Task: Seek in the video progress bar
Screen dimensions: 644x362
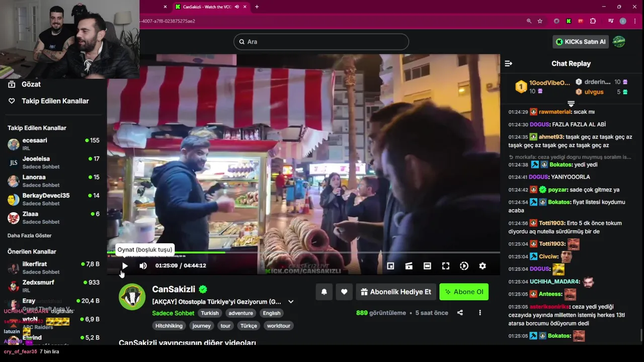Action: (x=303, y=252)
